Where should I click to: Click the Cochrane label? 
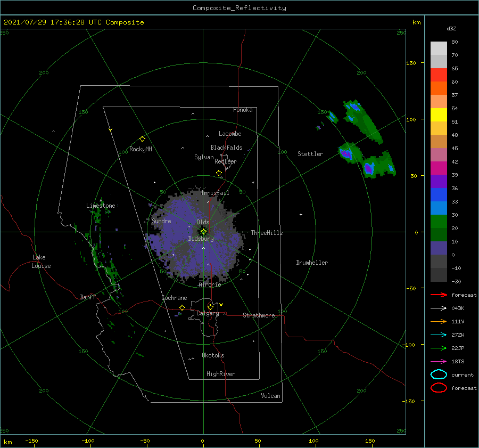pos(174,298)
